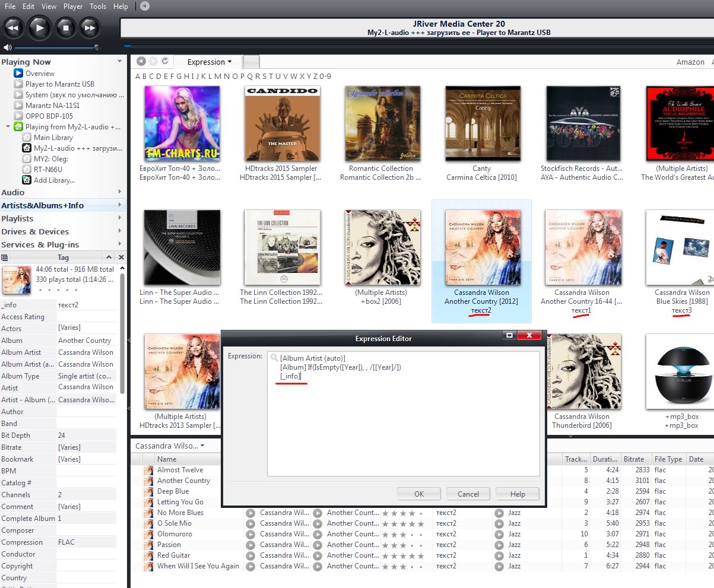This screenshot has width=714, height=588.
Task: Go back using the view's back arrow
Action: click(141, 61)
